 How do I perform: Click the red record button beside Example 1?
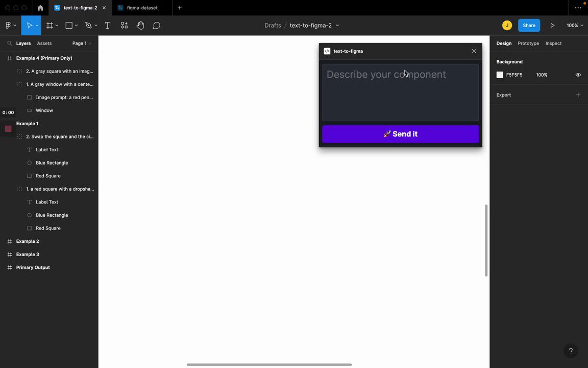point(8,129)
